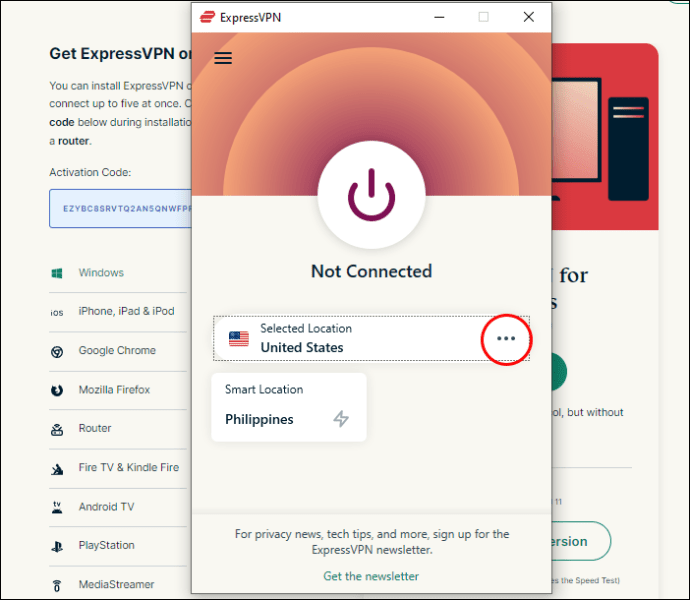The image size is (690, 600).
Task: Click the Firefox icon on webpage
Action: tap(57, 390)
